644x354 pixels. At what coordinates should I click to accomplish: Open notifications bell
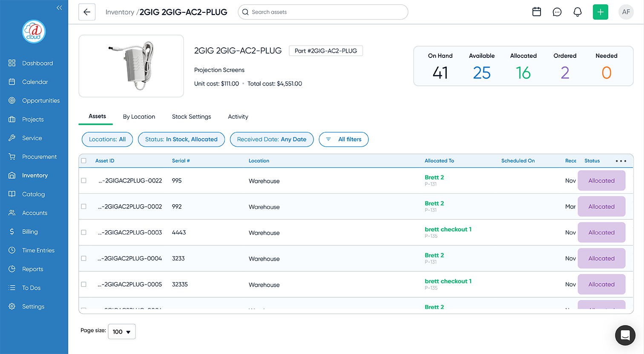tap(578, 12)
